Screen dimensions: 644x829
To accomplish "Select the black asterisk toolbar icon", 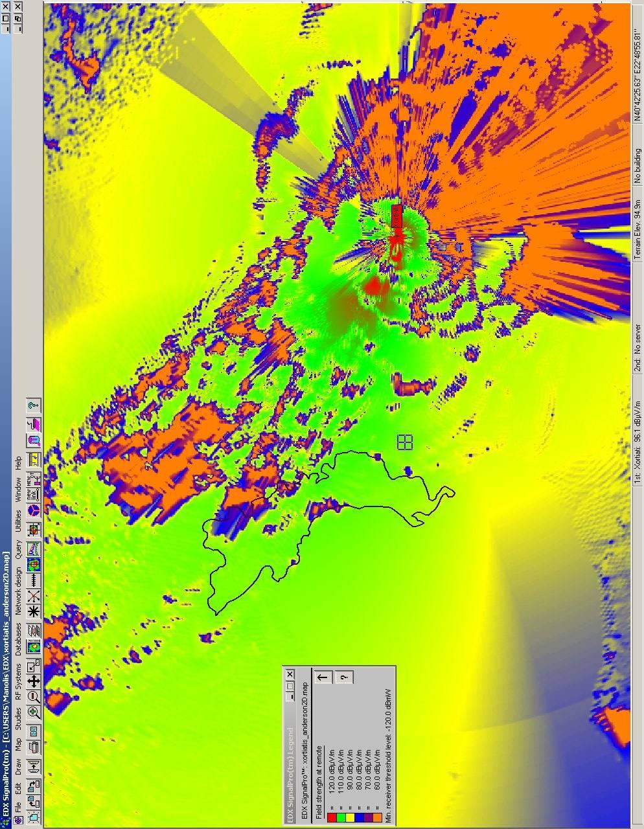I will 32,612.
